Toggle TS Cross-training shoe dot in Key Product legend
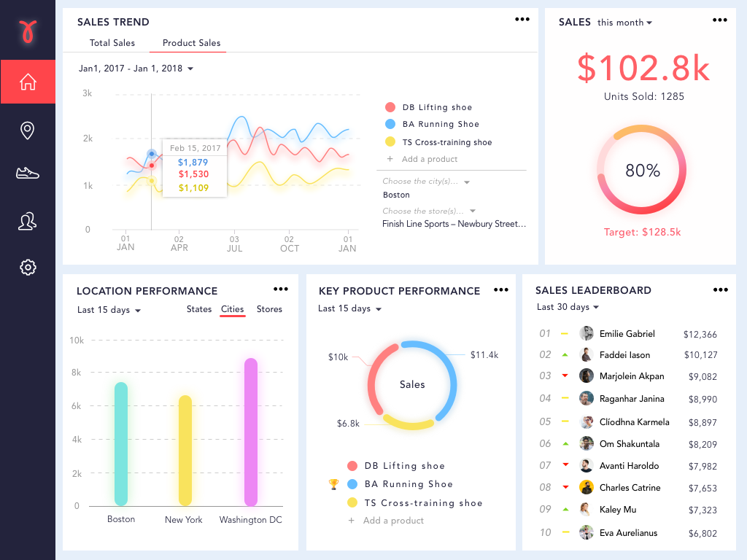The image size is (747, 560). point(352,502)
